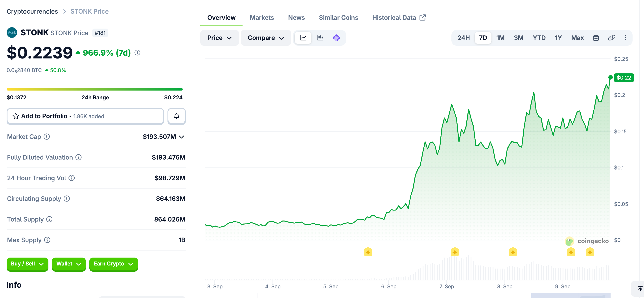Image resolution: width=644 pixels, height=298 pixels.
Task: Show Market Cap info tooltip
Action: click(47, 136)
